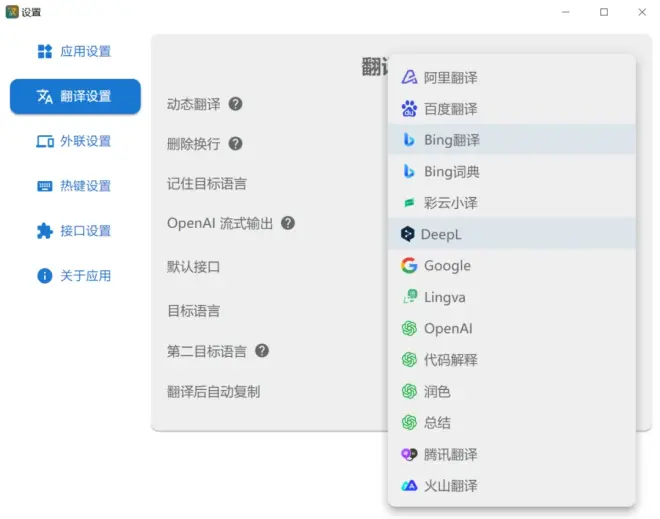Image resolution: width=660 pixels, height=519 pixels.
Task: Click the Volcano (火山翻译) icon
Action: (408, 486)
